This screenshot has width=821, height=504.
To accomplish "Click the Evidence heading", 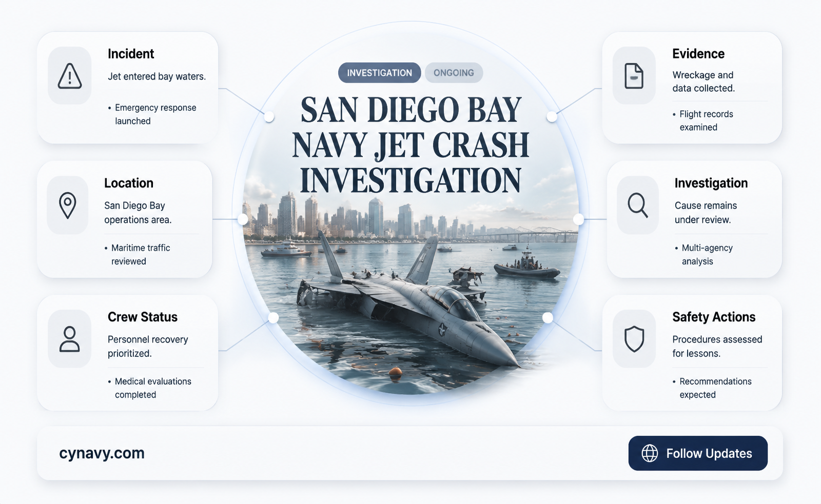I will (698, 54).
